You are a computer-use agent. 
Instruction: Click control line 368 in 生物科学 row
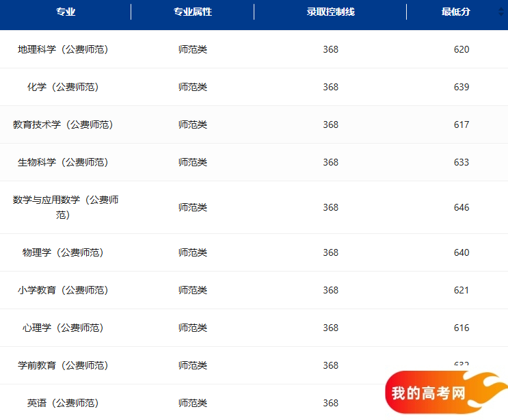[x=330, y=162]
